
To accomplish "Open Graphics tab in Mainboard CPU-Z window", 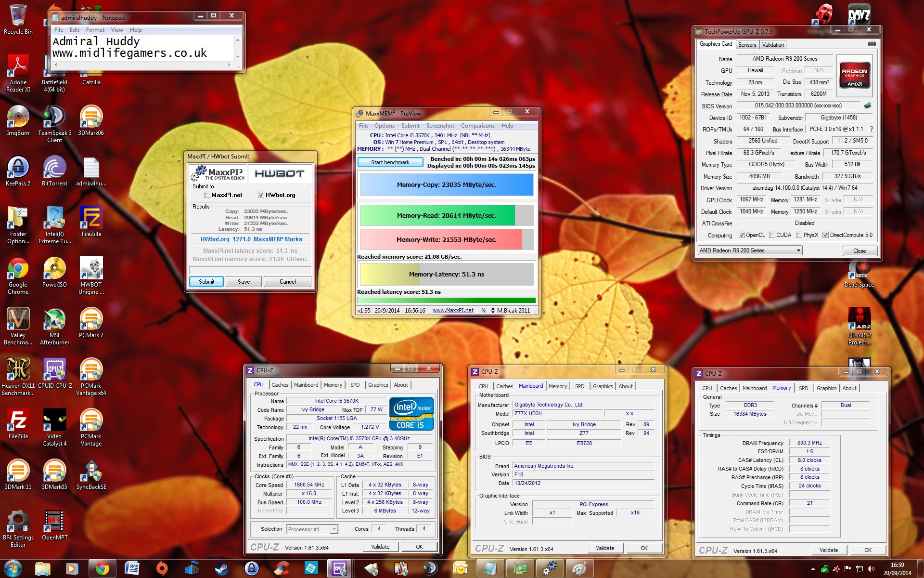I will tap(603, 386).
